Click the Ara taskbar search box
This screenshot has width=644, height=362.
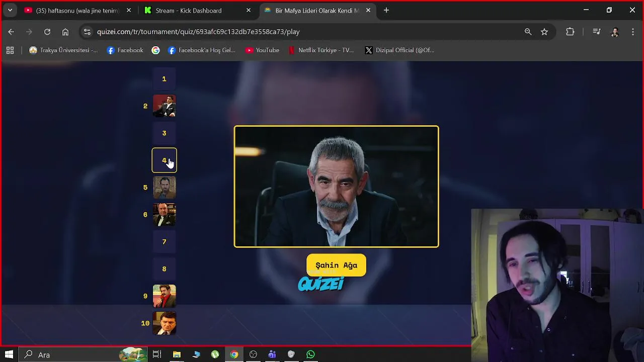click(84, 354)
